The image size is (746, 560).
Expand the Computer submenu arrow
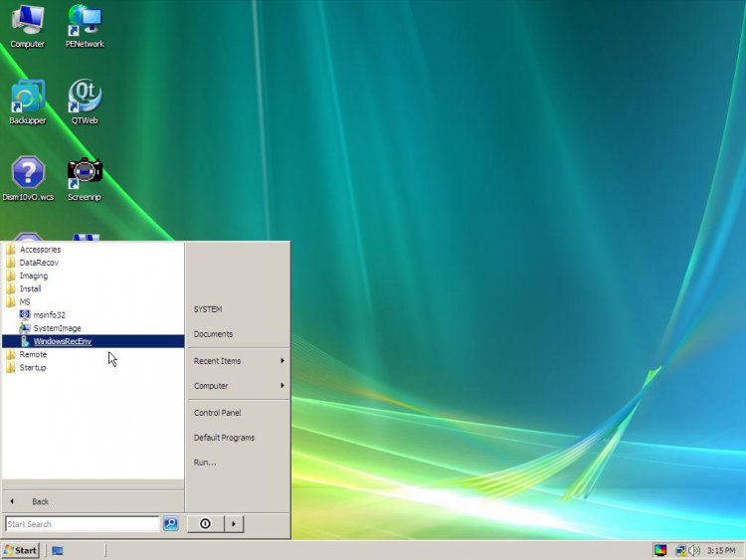click(x=282, y=385)
